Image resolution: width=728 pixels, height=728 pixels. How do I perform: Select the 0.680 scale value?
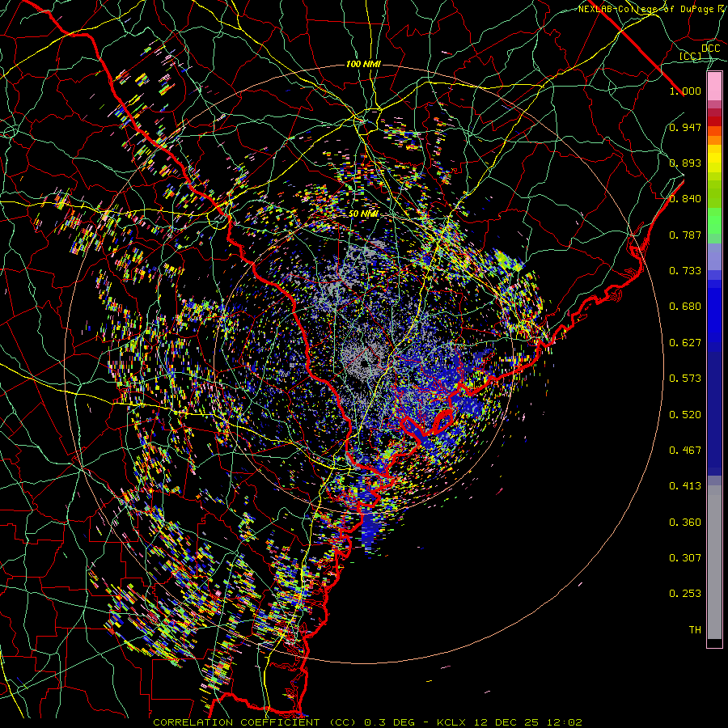[x=685, y=307]
